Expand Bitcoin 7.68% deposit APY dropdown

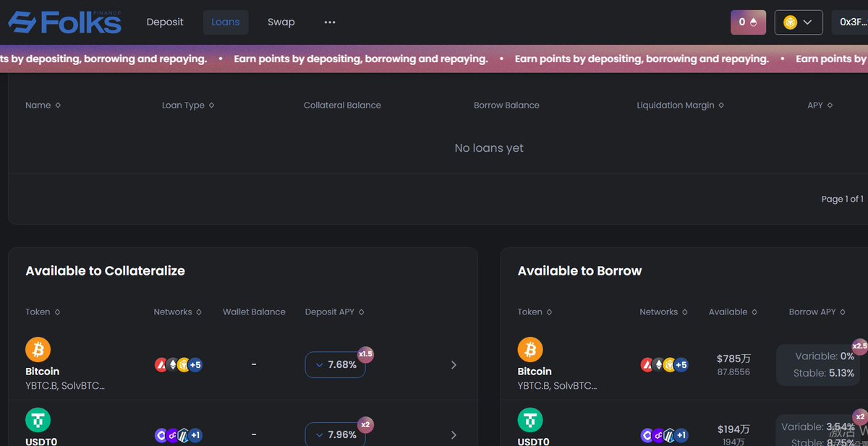[x=335, y=365]
